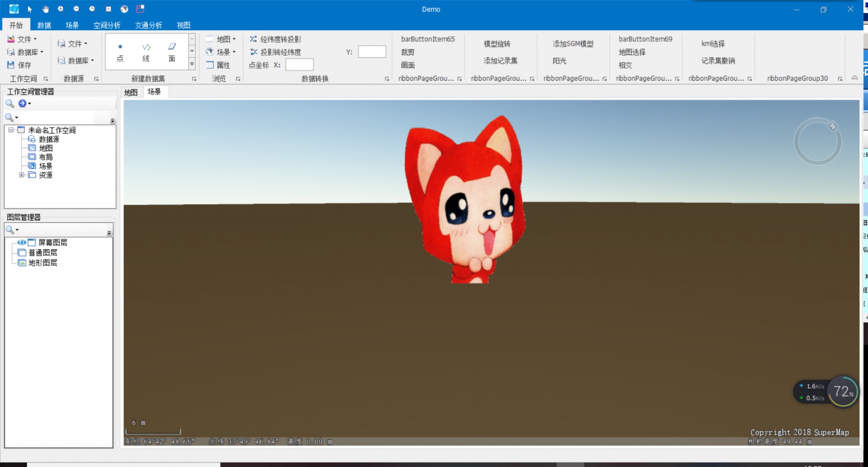Click the 添加记录集 button
Screen dimensions: 868x467
pyautogui.click(x=500, y=60)
